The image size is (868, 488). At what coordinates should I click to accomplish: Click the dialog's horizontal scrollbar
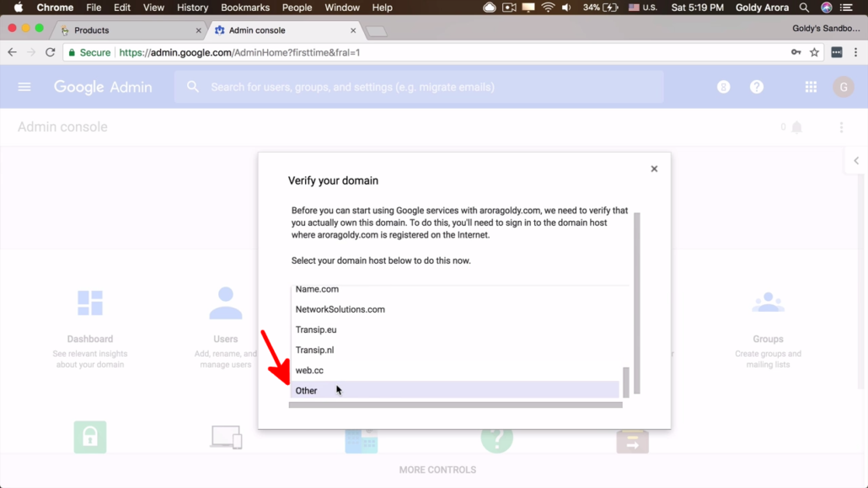pyautogui.click(x=456, y=405)
